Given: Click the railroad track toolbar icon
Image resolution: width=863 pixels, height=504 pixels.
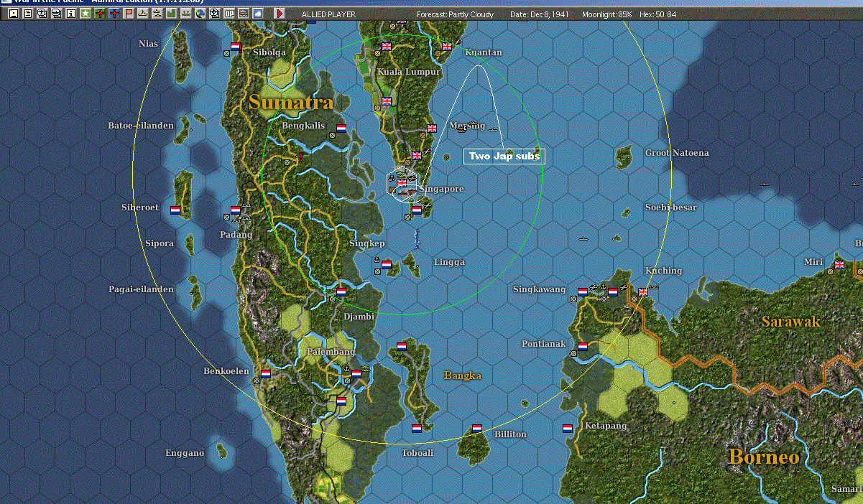Looking at the screenshot, I should click(244, 14).
